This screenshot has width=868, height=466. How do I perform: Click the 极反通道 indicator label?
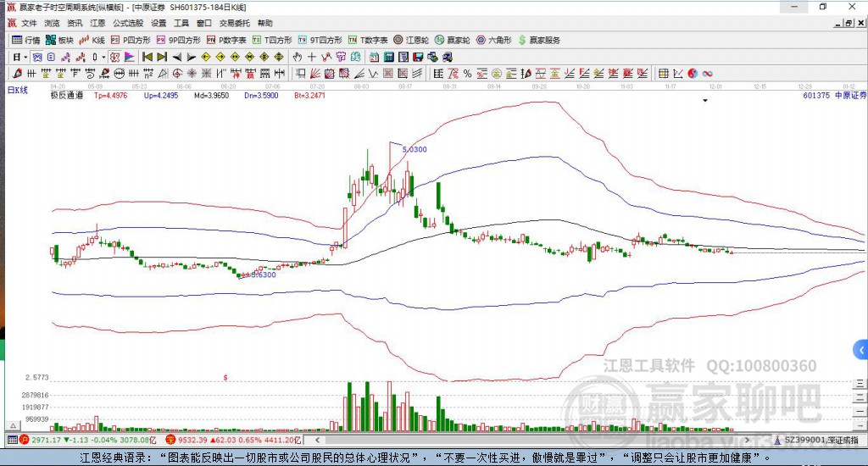[x=67, y=95]
